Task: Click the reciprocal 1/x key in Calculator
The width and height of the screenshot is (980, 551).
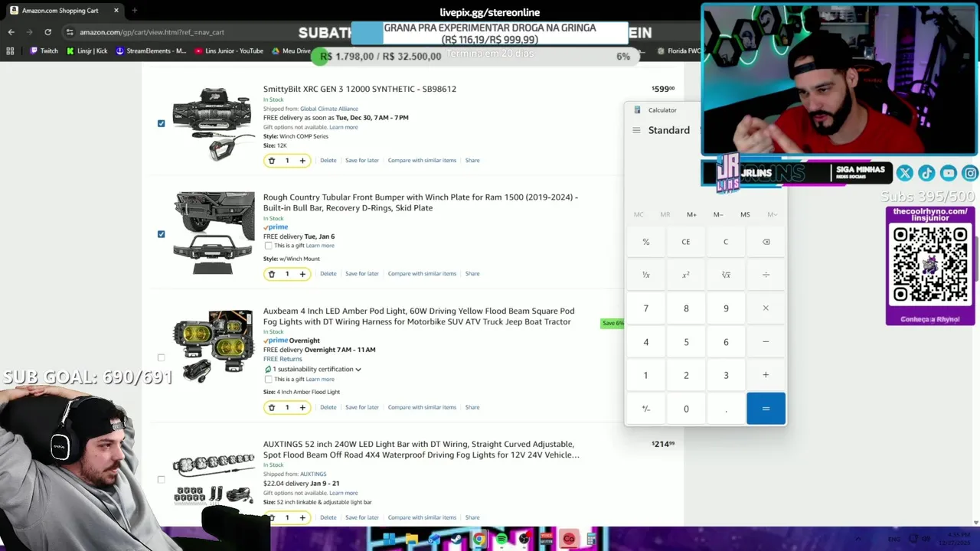Action: [x=645, y=275]
